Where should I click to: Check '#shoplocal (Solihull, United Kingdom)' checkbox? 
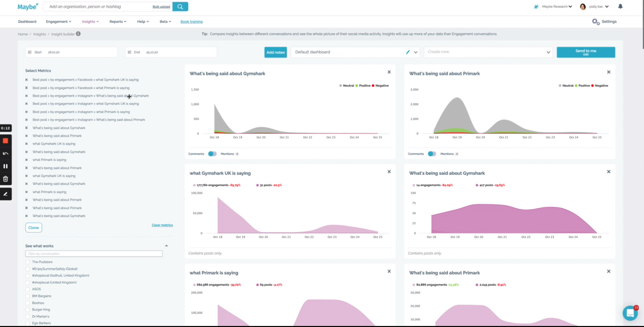(28, 276)
